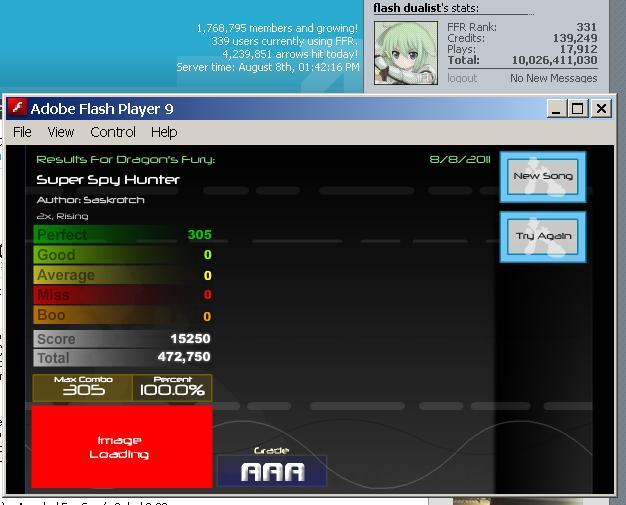Screen dimensions: 626x505
Task: Open the File menu
Action: coord(22,132)
